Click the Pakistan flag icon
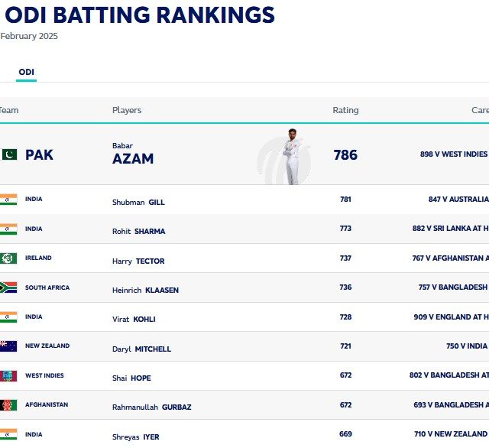Image resolution: width=489 pixels, height=448 pixels. coord(9,154)
